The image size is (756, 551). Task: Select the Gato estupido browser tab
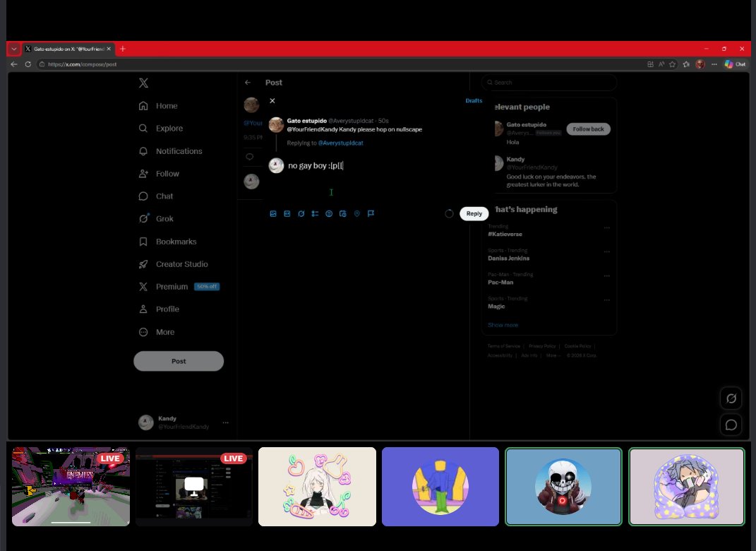68,49
